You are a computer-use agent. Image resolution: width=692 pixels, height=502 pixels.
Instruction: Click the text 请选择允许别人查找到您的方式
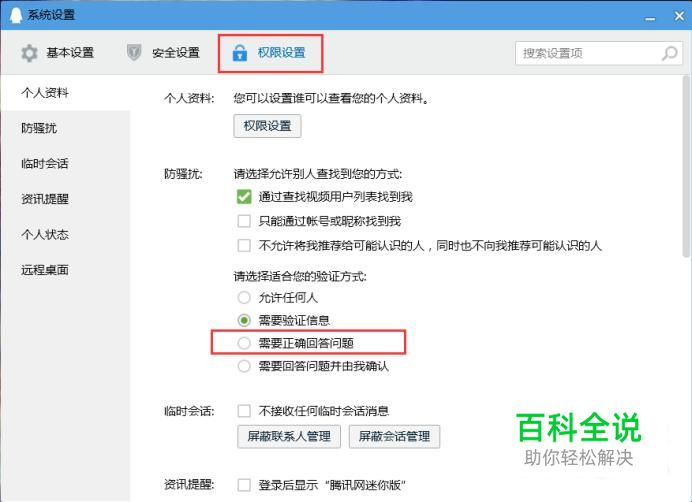point(318,174)
